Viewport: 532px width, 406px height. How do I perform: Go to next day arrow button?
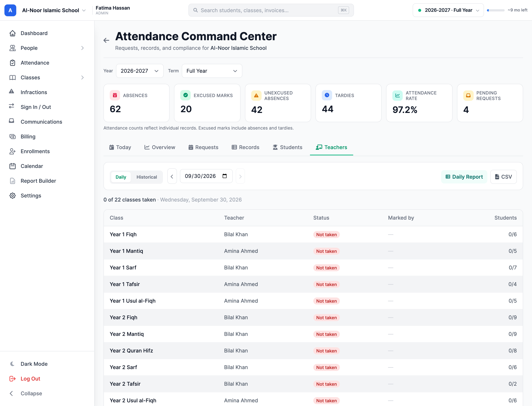[240, 176]
